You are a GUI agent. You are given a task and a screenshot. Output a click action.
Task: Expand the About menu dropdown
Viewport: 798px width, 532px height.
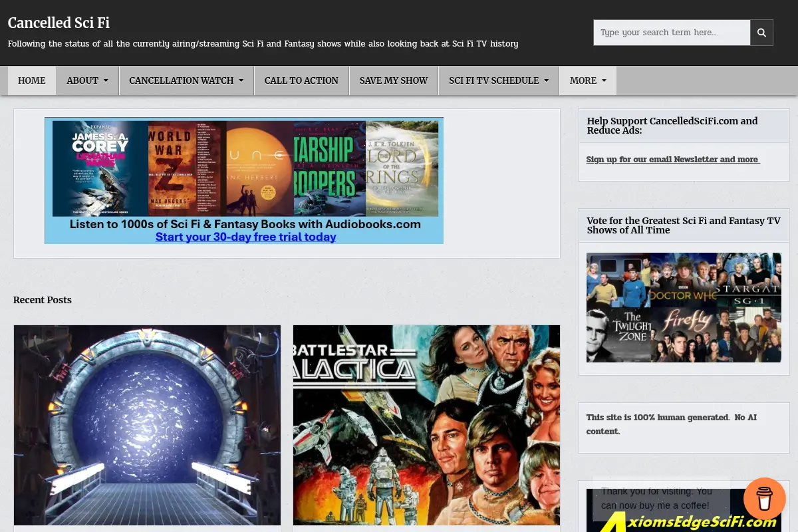point(87,80)
